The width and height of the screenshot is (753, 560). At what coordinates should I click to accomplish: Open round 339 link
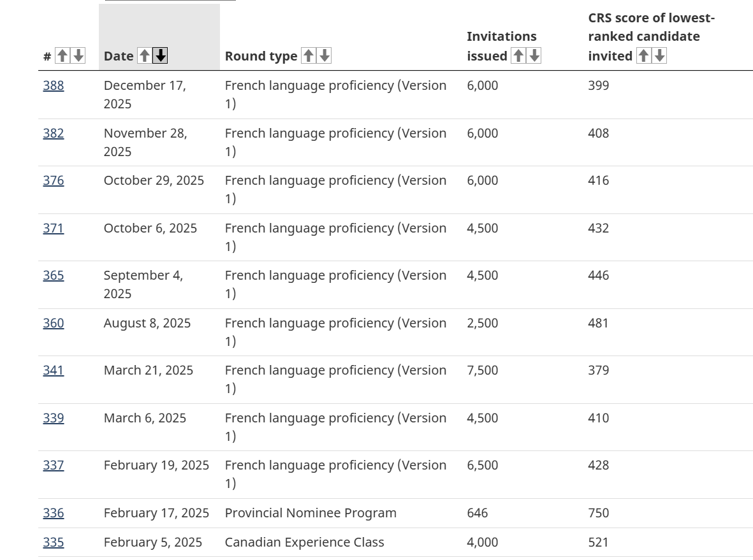54,418
